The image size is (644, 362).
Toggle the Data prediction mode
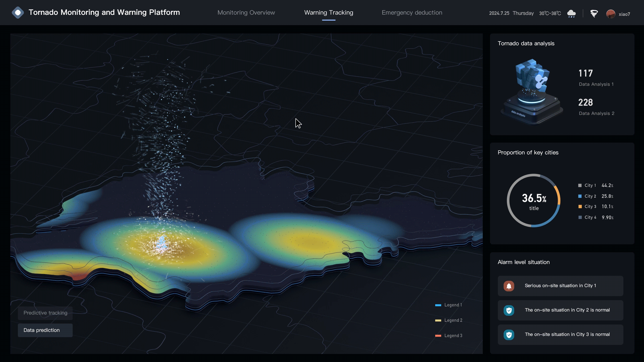click(45, 330)
